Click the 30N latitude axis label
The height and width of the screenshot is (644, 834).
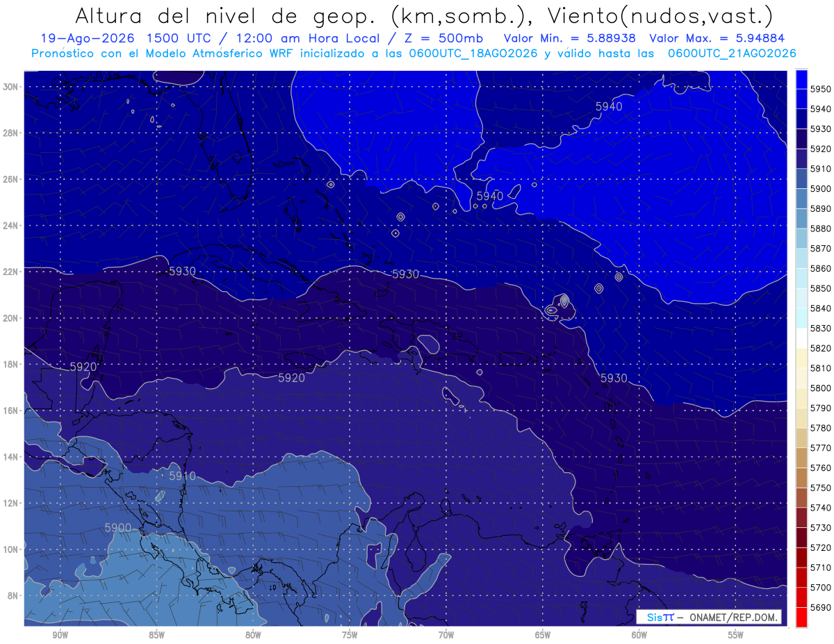pos(10,87)
